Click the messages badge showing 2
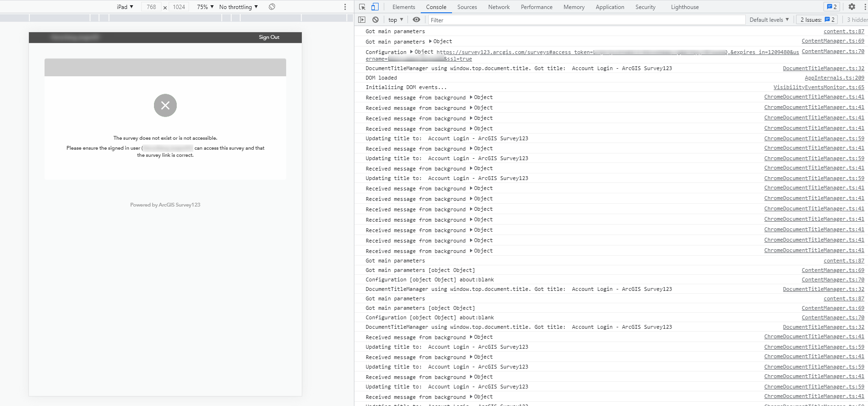The height and width of the screenshot is (406, 868). [x=832, y=7]
